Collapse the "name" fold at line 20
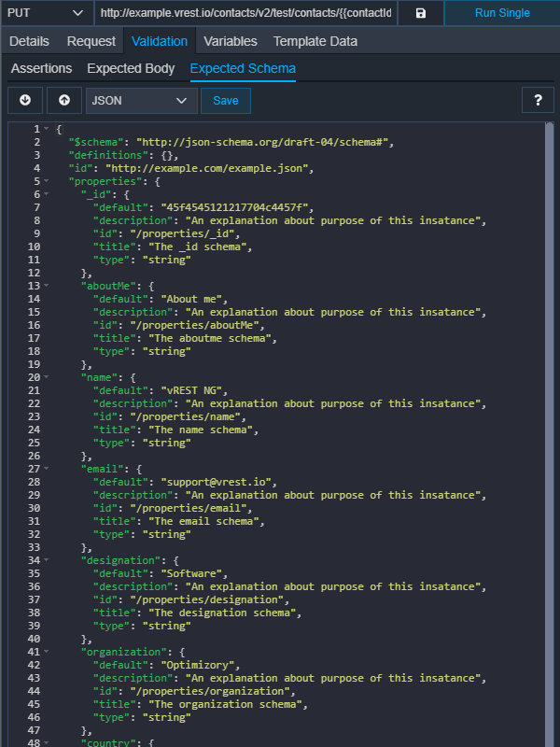Screen dimensions: 560x747 (46, 377)
